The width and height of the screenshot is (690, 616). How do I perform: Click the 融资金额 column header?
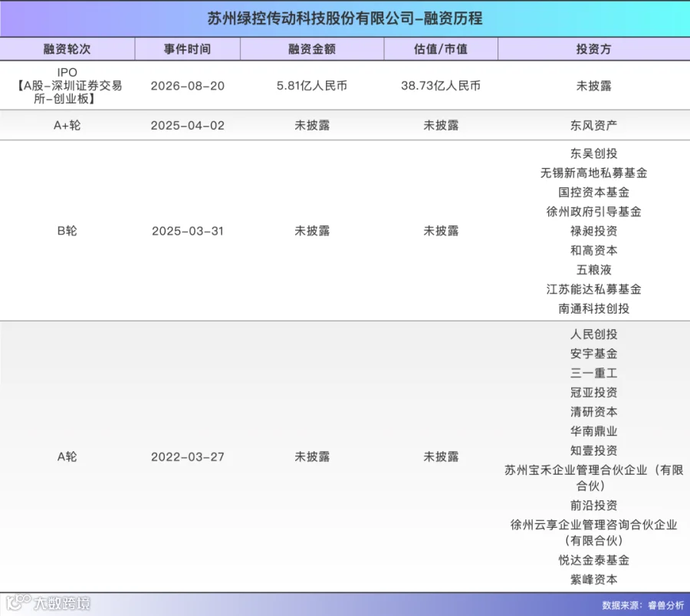tap(312, 49)
